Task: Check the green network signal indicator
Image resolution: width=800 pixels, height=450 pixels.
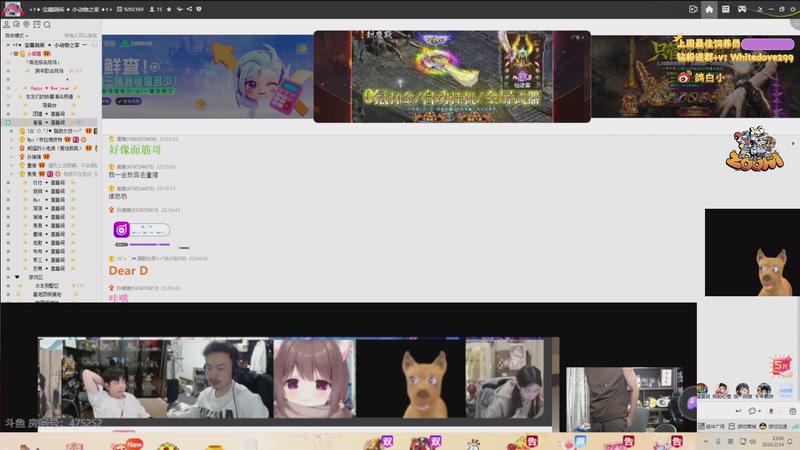Action: pos(795,426)
